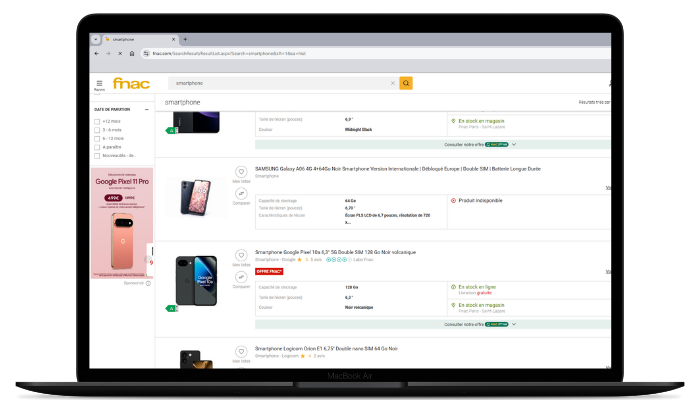700x400 pixels.
Task: Click the Google Pixel 10a star rating
Action: click(x=302, y=259)
